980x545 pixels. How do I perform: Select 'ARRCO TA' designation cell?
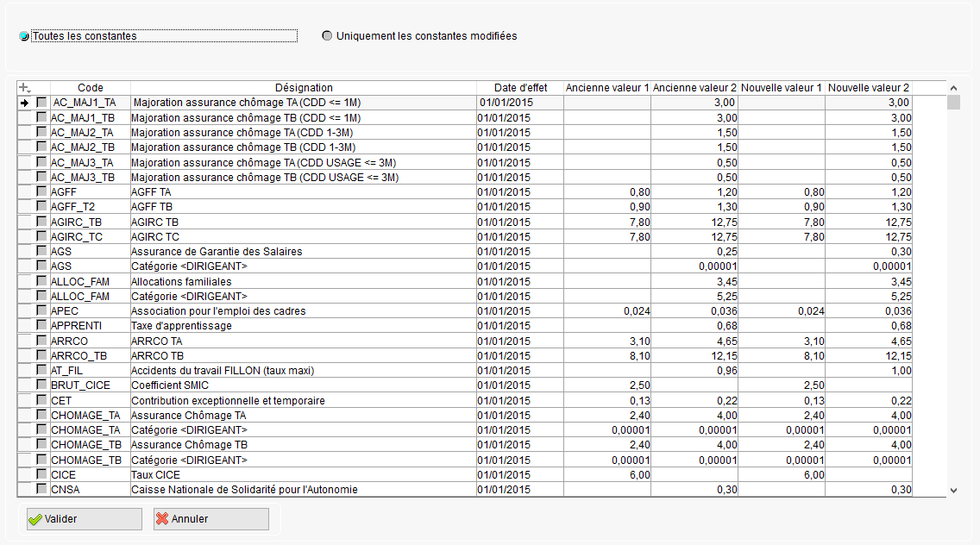point(303,341)
